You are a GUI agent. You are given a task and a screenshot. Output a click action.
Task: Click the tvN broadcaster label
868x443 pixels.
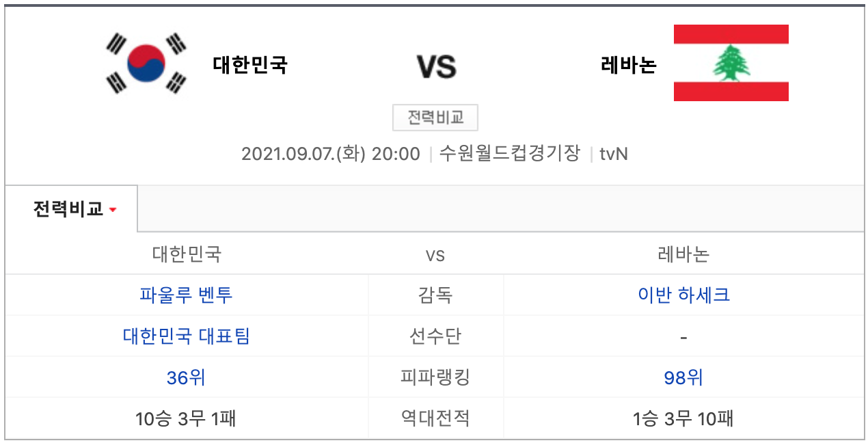(614, 154)
